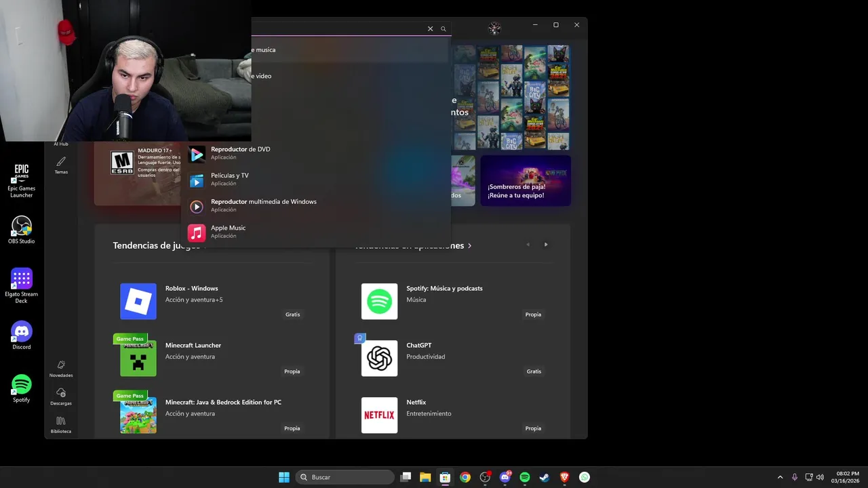This screenshot has width=868, height=488.
Task: Open the Spotify app icon in trending apps
Action: coord(380,301)
